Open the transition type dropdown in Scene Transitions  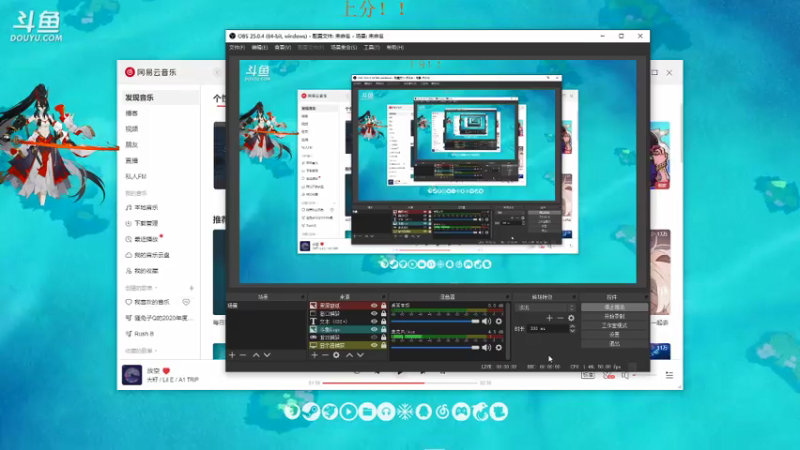click(x=545, y=308)
